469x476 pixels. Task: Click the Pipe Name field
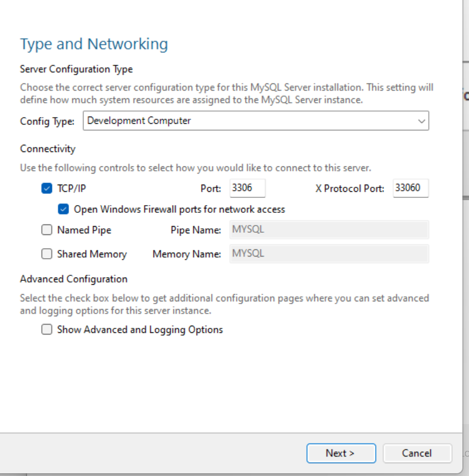(329, 229)
